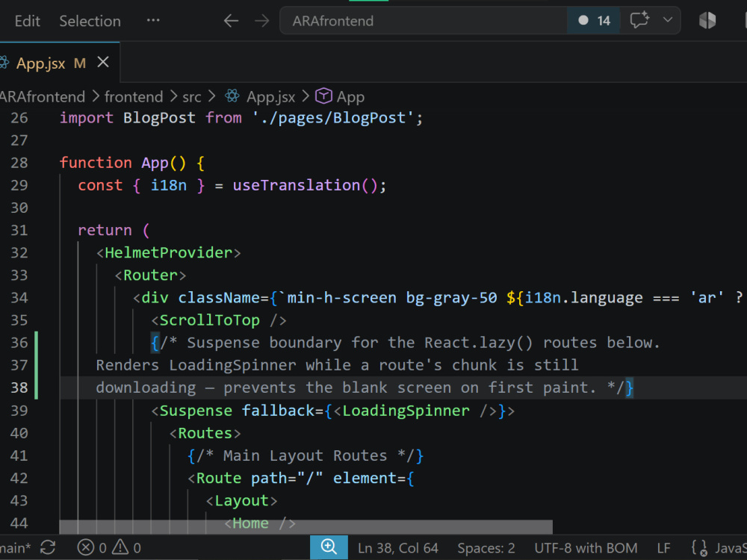The height and width of the screenshot is (560, 747).
Task: Change encoding UTF-8 with BOM
Action: pyautogui.click(x=586, y=548)
